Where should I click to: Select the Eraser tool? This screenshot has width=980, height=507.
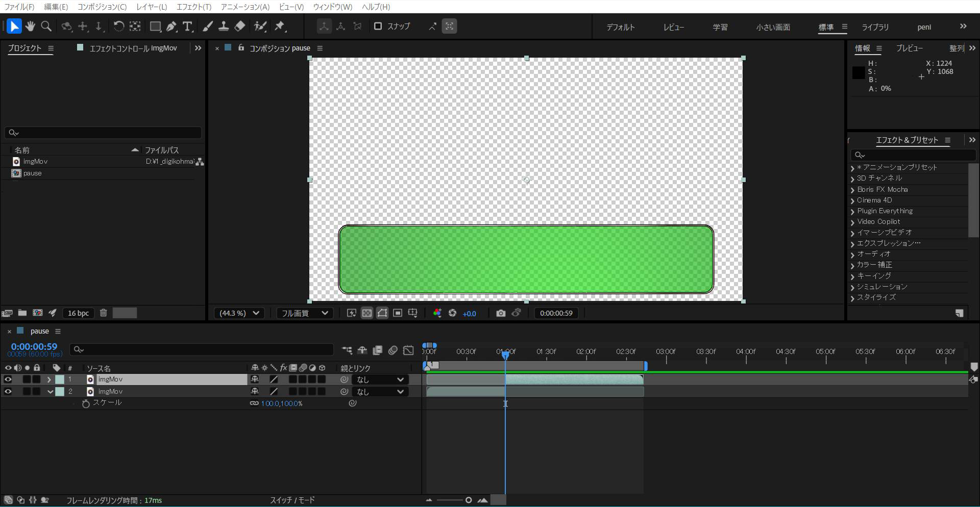point(240,26)
